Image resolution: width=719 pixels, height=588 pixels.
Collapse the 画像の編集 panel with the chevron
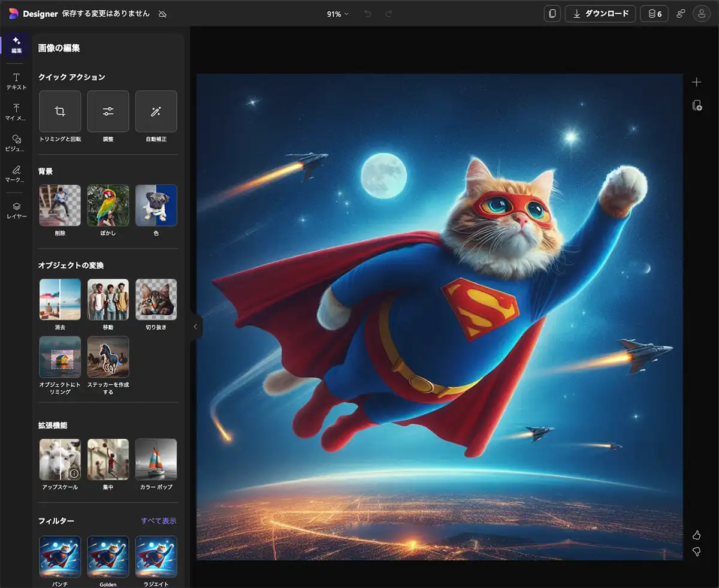click(x=195, y=327)
